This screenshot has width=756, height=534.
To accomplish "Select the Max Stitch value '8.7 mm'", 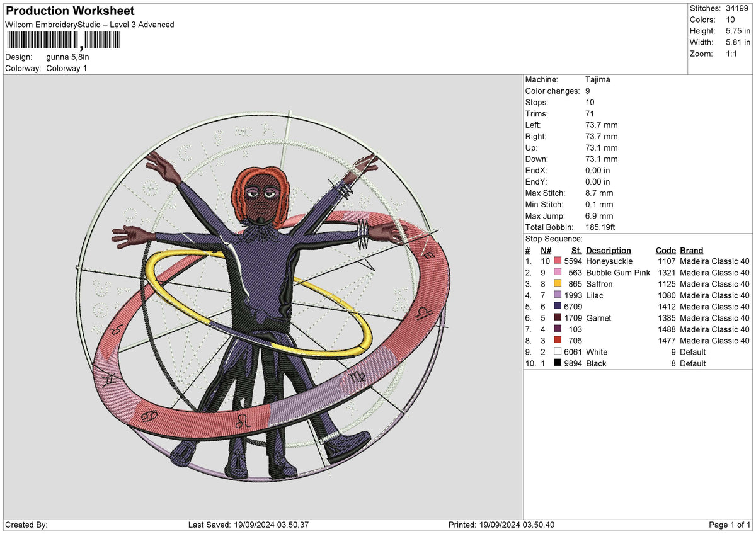I will [599, 193].
